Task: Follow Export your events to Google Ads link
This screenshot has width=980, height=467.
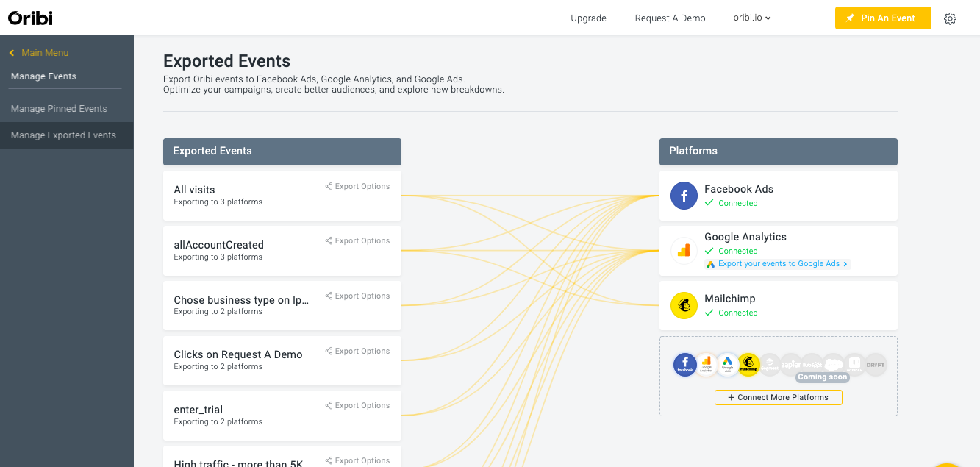Action: (x=778, y=264)
